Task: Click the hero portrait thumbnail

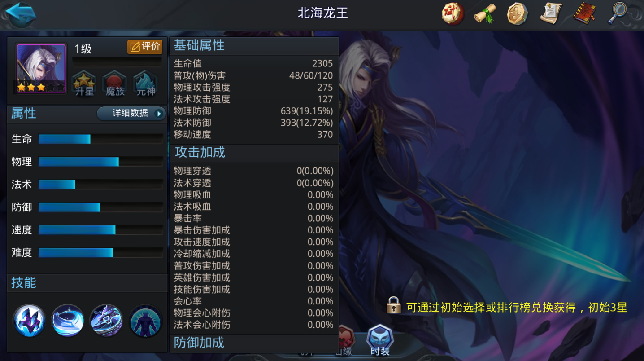Action: click(41, 69)
